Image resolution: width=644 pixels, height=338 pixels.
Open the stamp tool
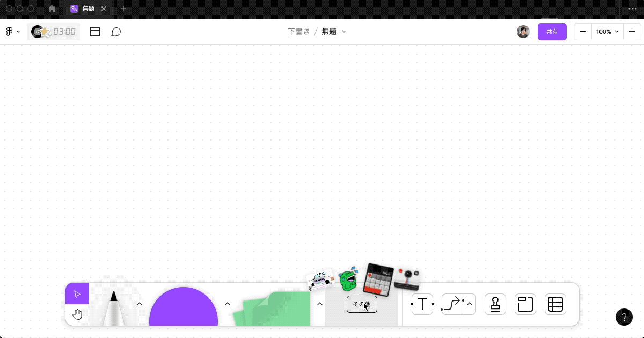coord(495,304)
